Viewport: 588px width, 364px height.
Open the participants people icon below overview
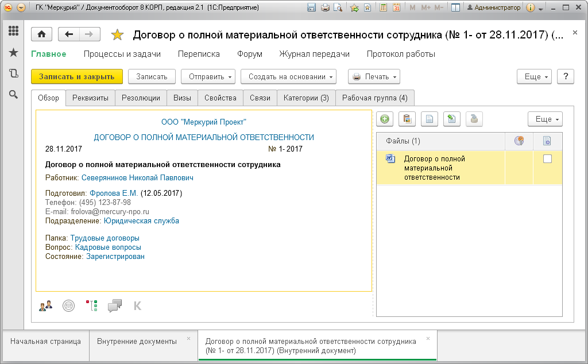[x=45, y=306]
